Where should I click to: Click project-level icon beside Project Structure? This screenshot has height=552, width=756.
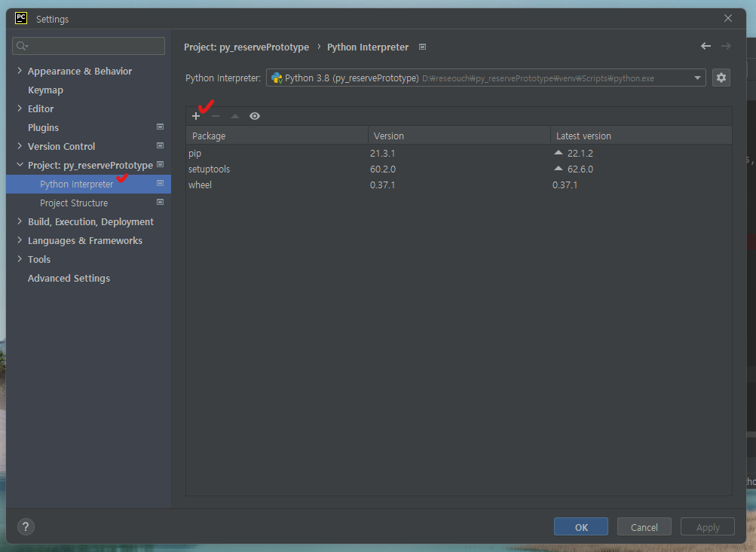coord(160,203)
